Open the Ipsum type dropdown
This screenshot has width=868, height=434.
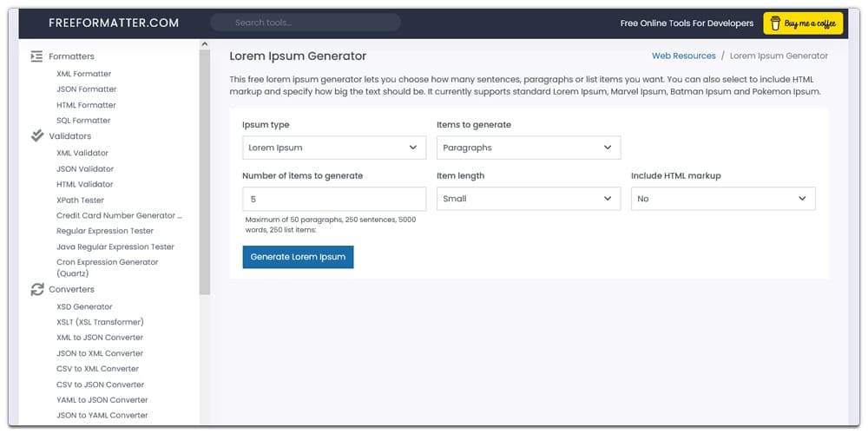click(334, 148)
